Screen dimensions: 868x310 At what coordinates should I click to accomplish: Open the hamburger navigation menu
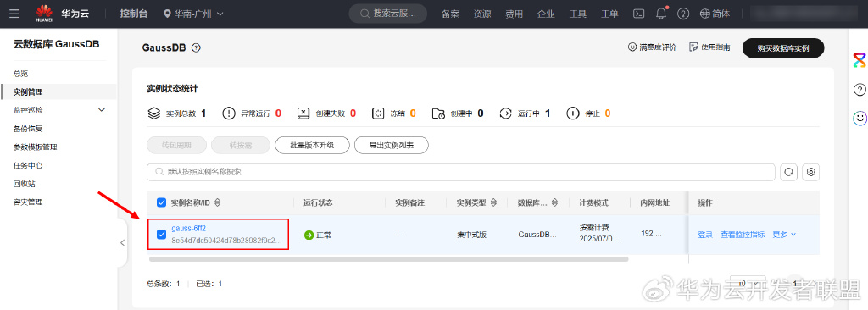[15, 14]
